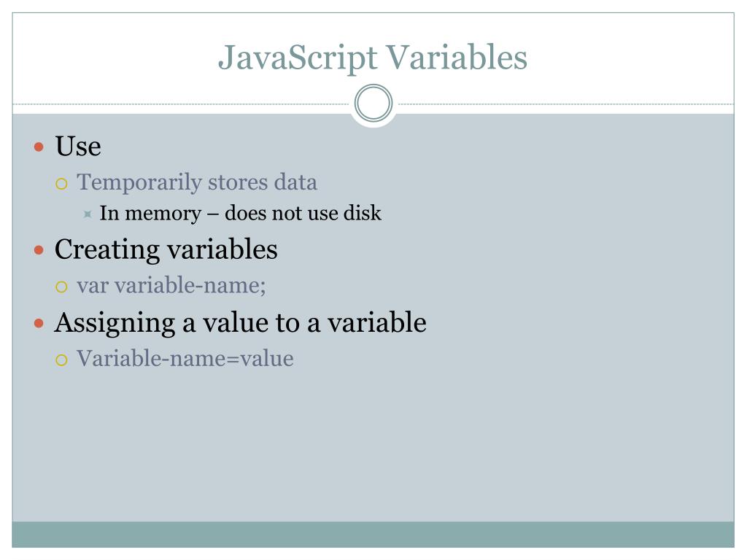The height and width of the screenshot is (560, 747).
Task: Click the hollow bullet beside "Temporarily stores data"
Action: (62, 184)
